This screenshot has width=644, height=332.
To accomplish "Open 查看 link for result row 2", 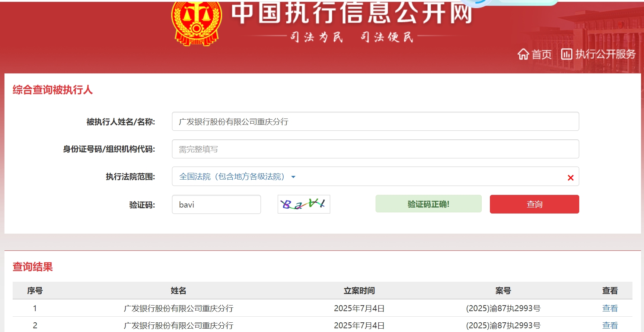I will pyautogui.click(x=610, y=326).
